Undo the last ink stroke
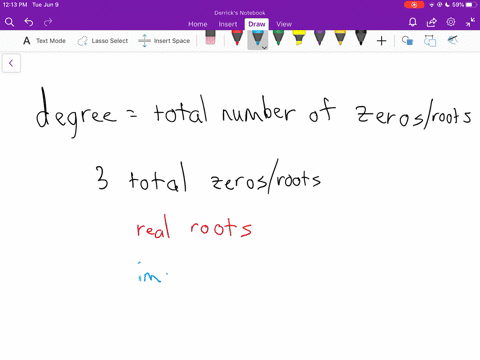The height and width of the screenshot is (360, 480). [x=29, y=22]
